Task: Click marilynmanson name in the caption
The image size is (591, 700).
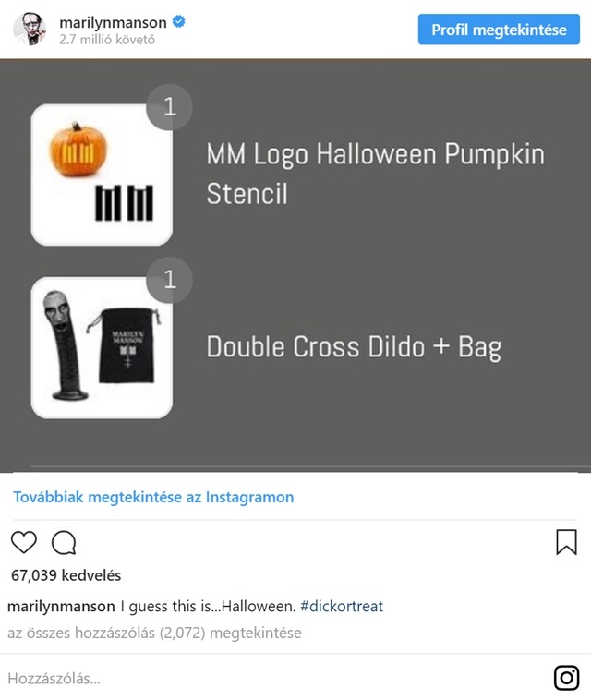Action: tap(61, 606)
